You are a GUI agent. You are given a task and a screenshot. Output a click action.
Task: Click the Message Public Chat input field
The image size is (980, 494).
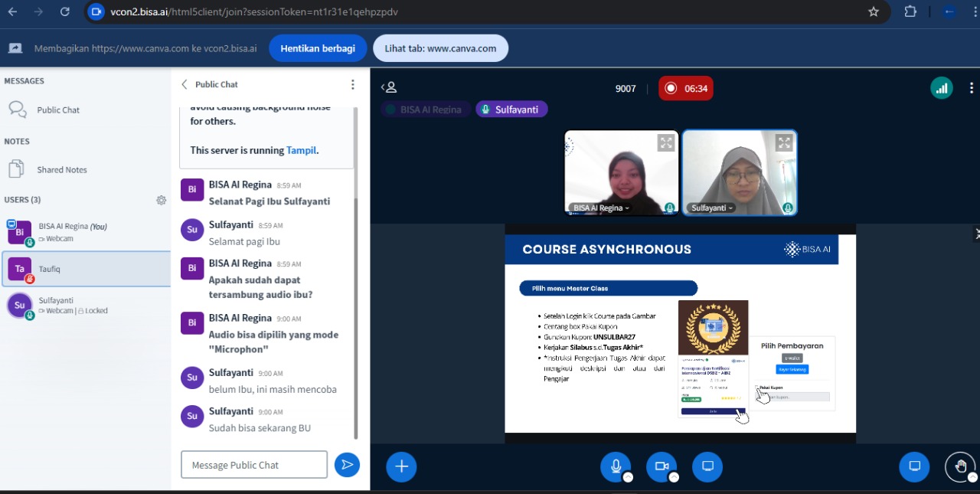coord(254,465)
